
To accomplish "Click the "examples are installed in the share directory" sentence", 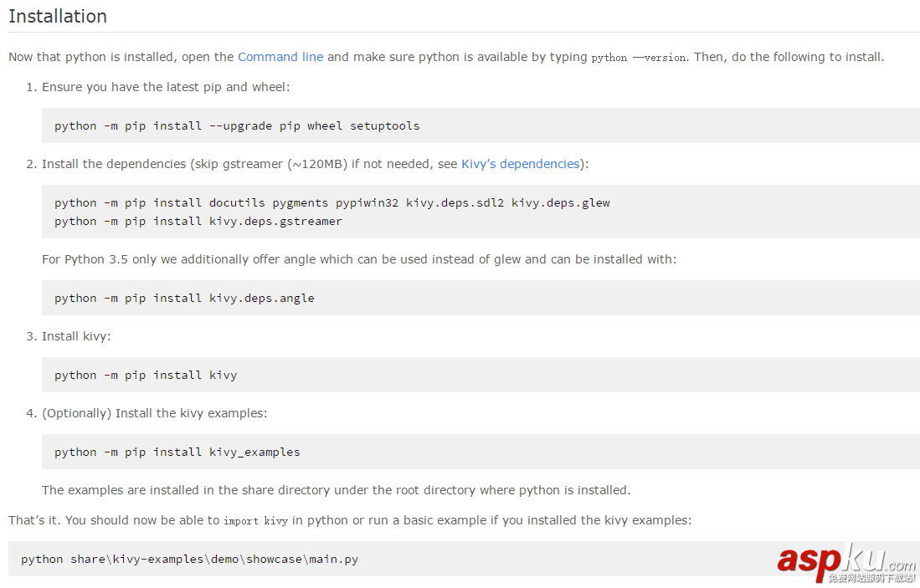I will coord(336,490).
